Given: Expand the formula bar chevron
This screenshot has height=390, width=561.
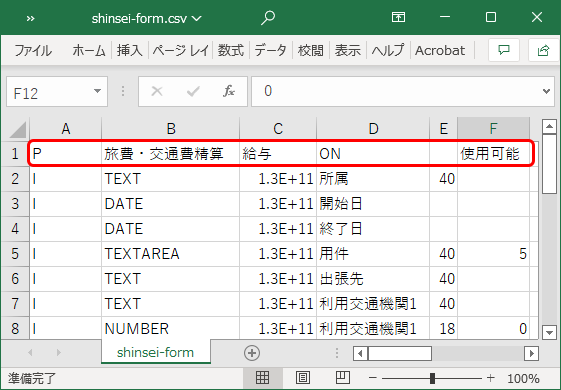Looking at the screenshot, I should [x=546, y=92].
